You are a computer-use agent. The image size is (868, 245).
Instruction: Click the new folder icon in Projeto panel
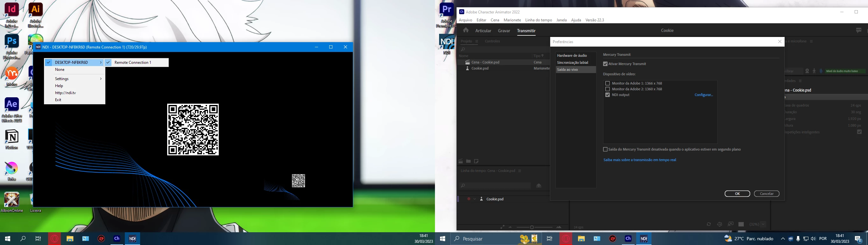(468, 161)
